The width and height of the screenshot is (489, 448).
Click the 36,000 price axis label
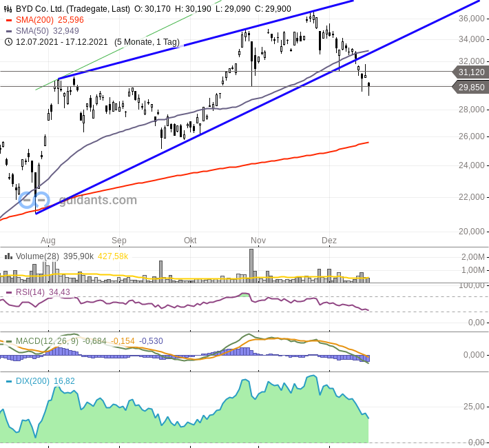[472, 19]
